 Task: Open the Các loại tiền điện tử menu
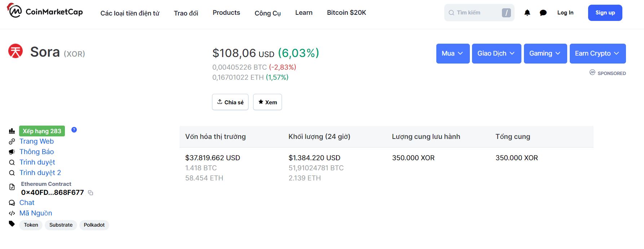[130, 13]
